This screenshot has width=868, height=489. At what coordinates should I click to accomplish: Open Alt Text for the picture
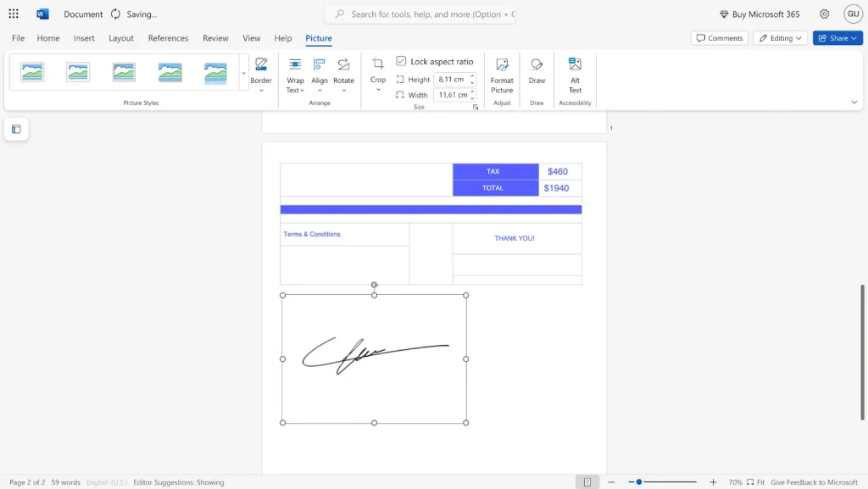pos(575,73)
